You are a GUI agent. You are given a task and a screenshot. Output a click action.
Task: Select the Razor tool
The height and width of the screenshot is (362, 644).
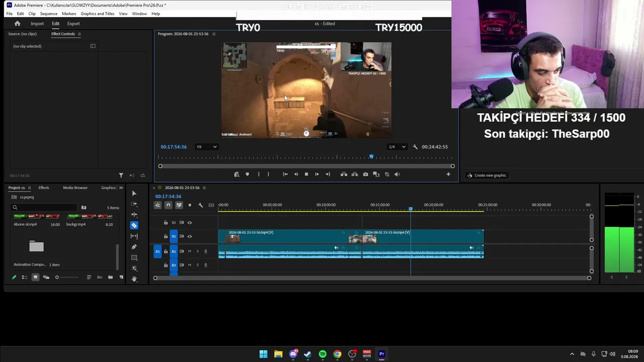click(x=134, y=225)
